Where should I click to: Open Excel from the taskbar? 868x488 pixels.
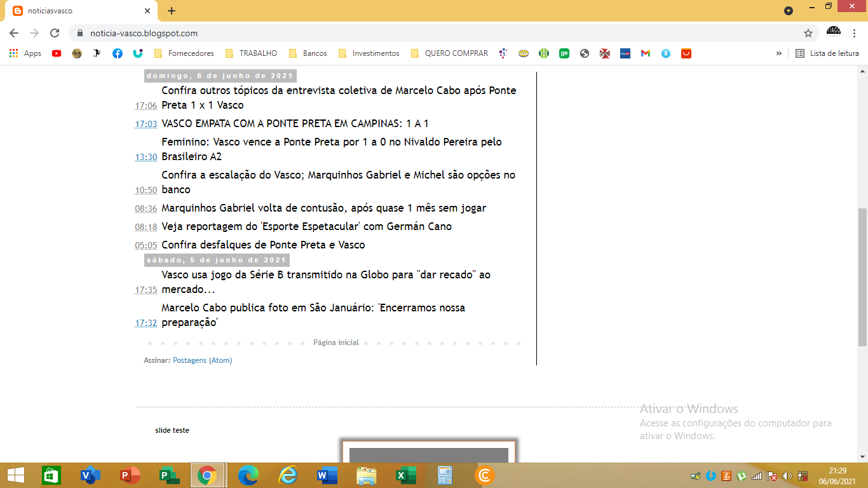(x=405, y=475)
